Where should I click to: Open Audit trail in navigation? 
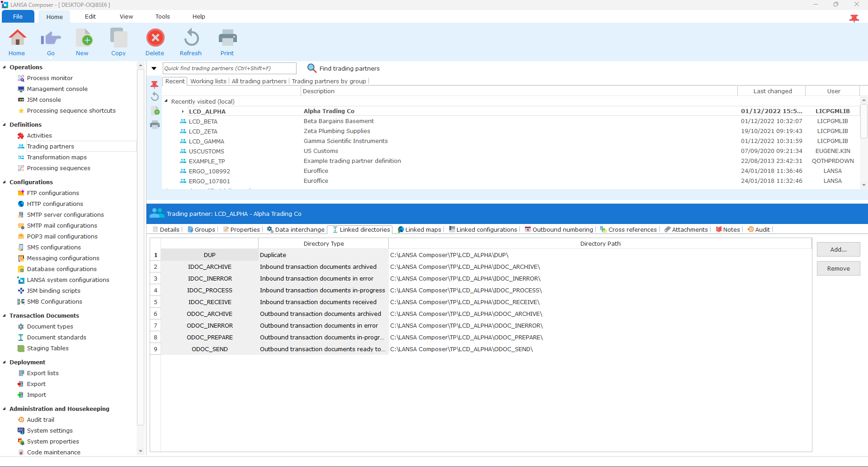(x=40, y=420)
